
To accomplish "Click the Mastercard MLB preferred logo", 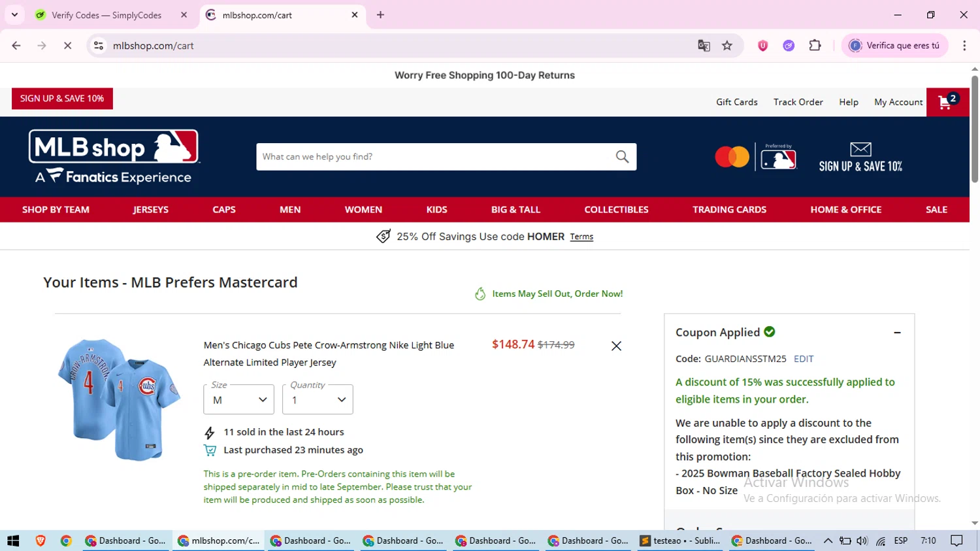I will [x=755, y=157].
